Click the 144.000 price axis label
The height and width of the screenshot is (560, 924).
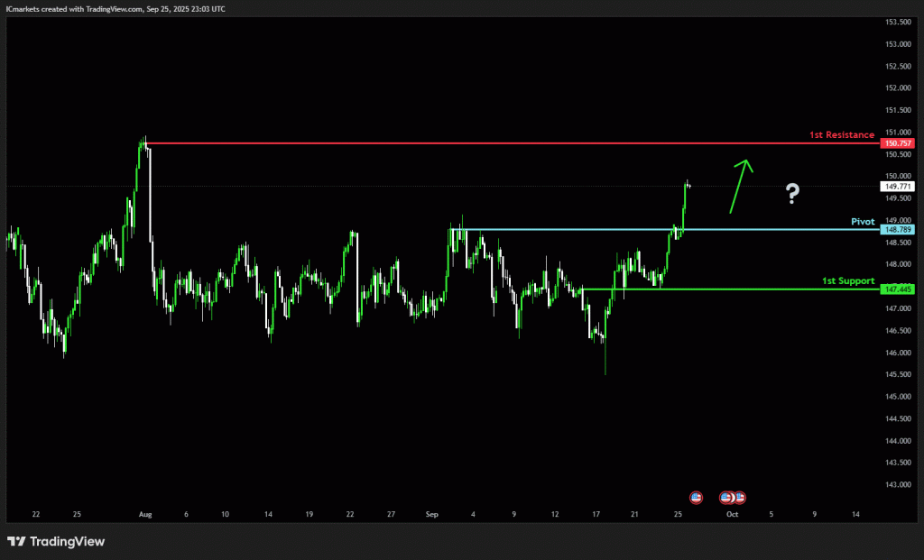click(898, 440)
